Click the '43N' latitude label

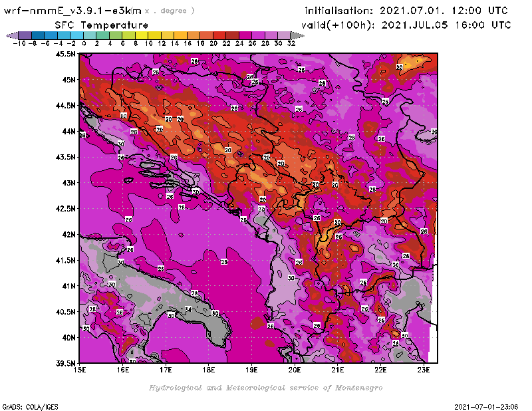click(x=69, y=183)
